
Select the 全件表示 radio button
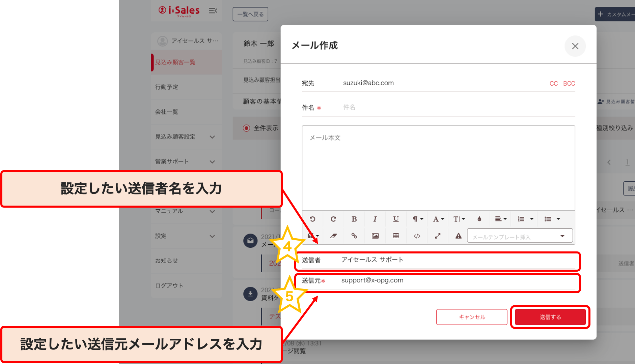click(246, 128)
